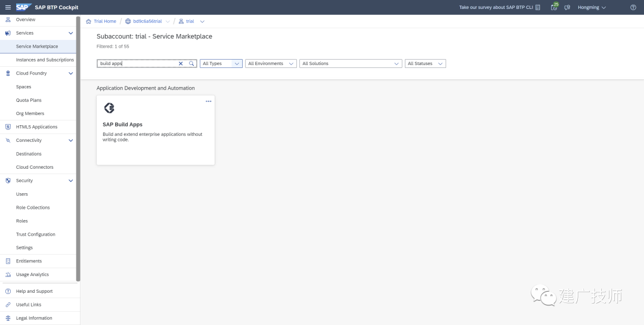Click the Help and Support icon
The width and height of the screenshot is (644, 325).
click(8, 292)
